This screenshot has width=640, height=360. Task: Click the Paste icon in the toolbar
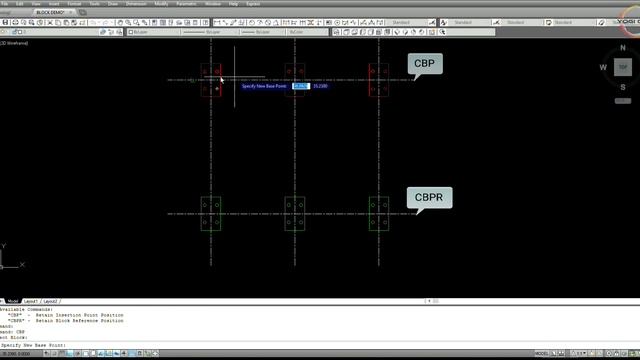pyautogui.click(x=66, y=22)
